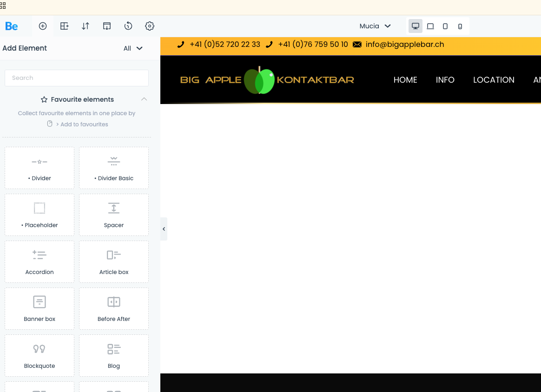Collapse the Favourite elements section
The image size is (541, 392).
pos(144,99)
